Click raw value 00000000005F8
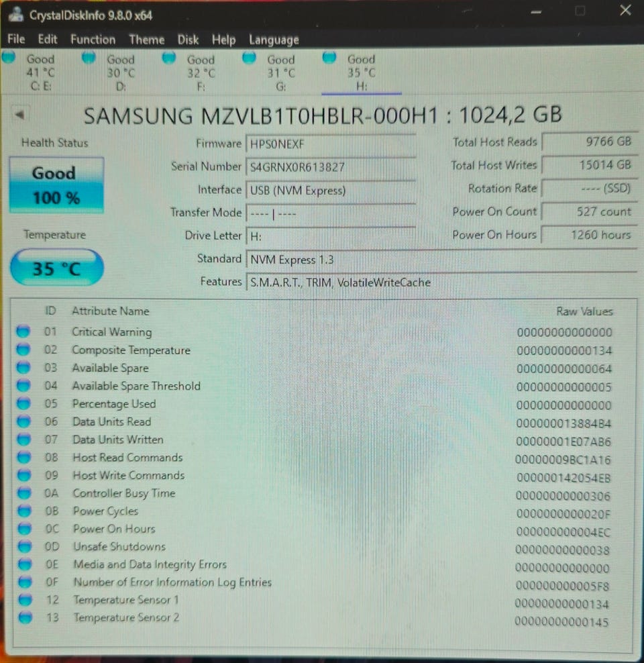This screenshot has height=663, width=644. [562, 586]
